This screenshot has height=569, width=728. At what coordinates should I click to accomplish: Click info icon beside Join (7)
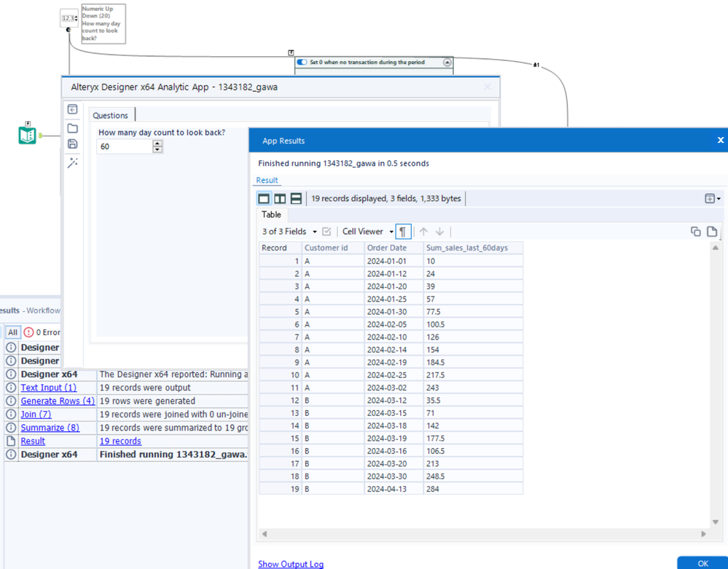(11, 415)
